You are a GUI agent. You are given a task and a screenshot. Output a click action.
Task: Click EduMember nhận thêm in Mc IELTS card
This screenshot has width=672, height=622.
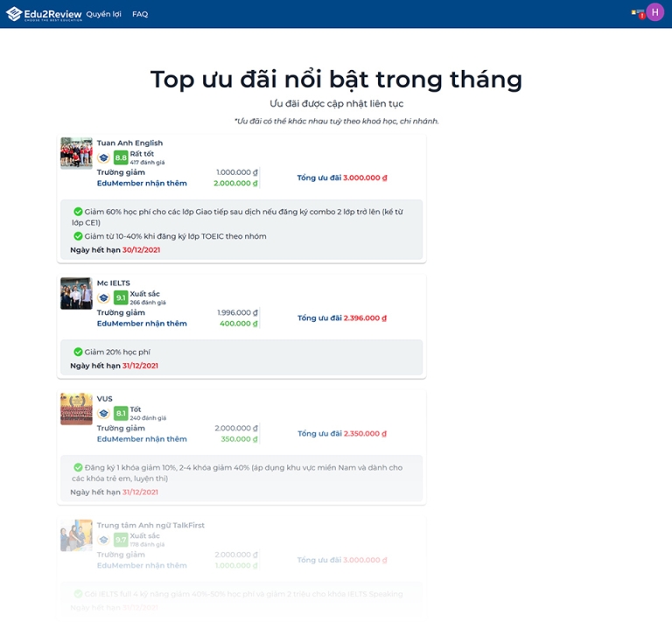point(142,324)
